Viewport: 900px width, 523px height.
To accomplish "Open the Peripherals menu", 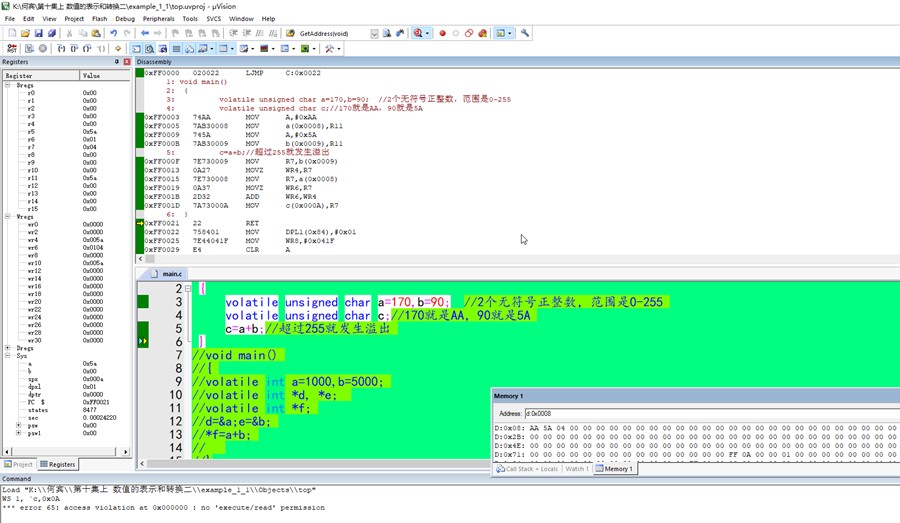I will 158,18.
